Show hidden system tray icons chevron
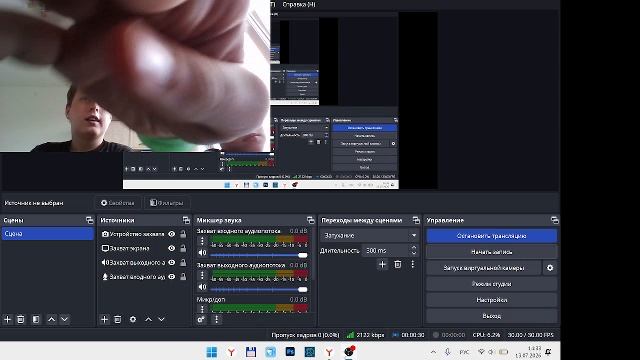The image size is (640, 360). click(433, 352)
